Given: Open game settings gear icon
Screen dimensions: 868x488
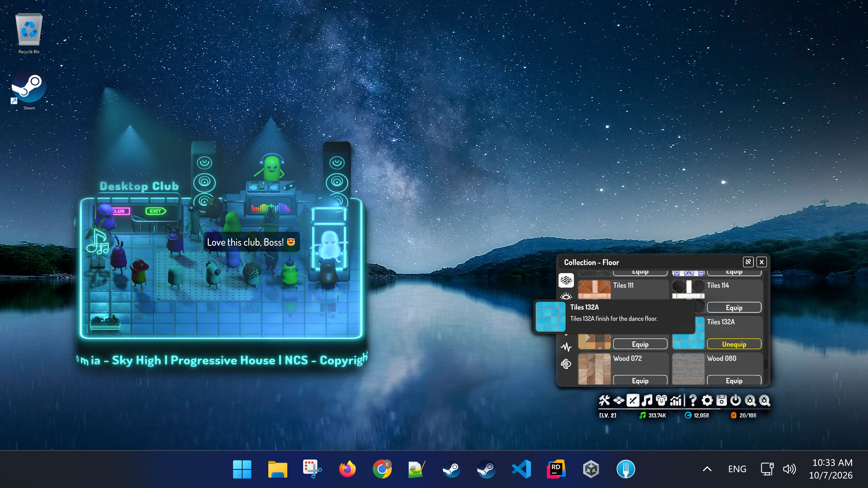Looking at the screenshot, I should [x=707, y=400].
